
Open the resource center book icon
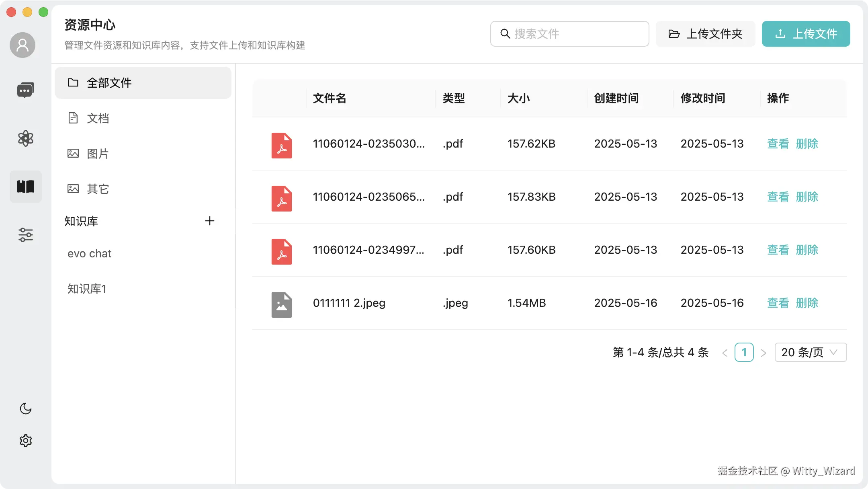tap(26, 186)
